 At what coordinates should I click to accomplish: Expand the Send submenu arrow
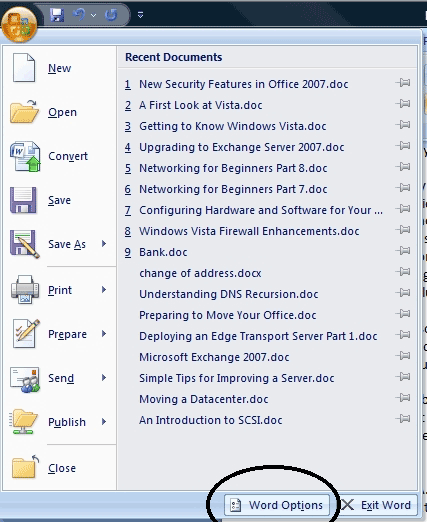point(104,378)
